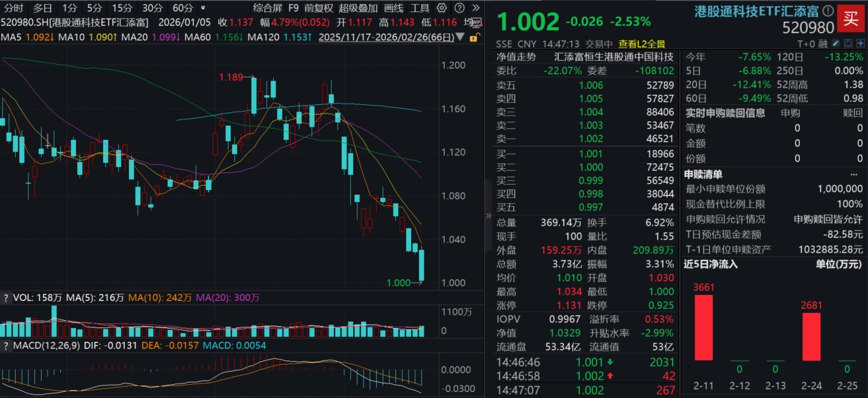Open the pencil note icon
Screen dimensions: 868x398
click(x=835, y=43)
